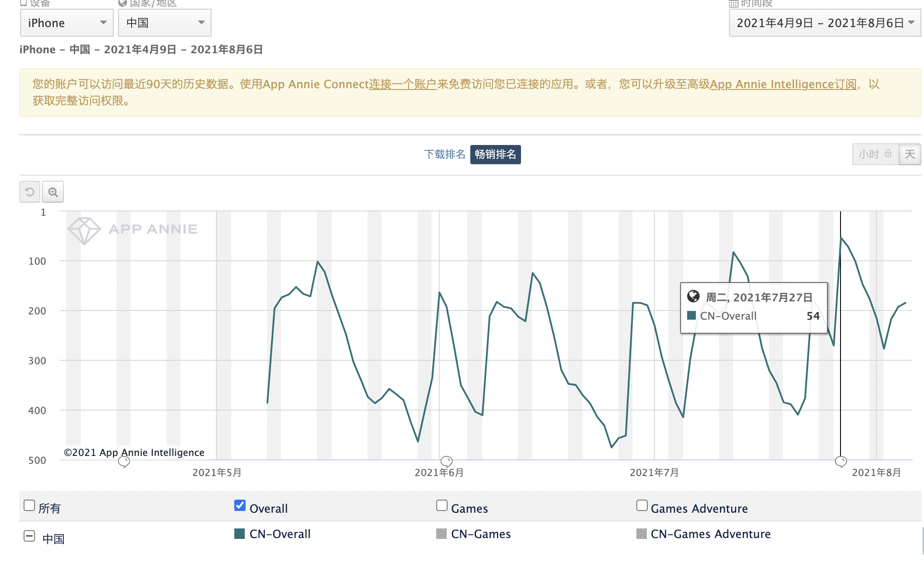Click the CN-Games Adventure gray color swatch
This screenshot has width=924, height=566.
click(642, 534)
